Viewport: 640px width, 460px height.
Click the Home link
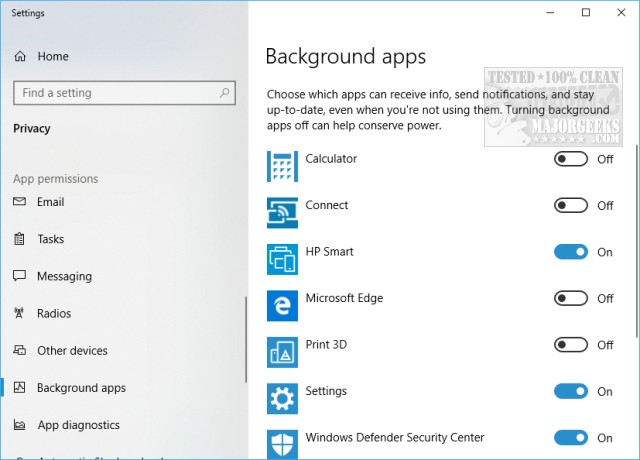point(53,57)
